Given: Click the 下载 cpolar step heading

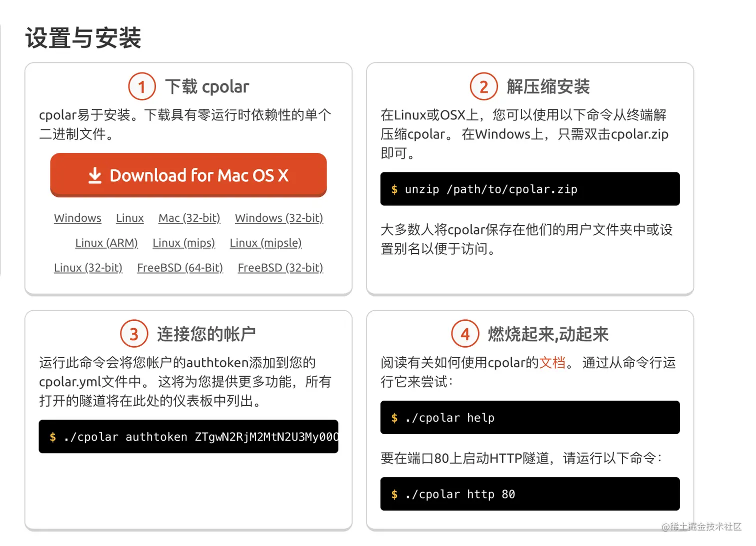Looking at the screenshot, I should click(207, 87).
